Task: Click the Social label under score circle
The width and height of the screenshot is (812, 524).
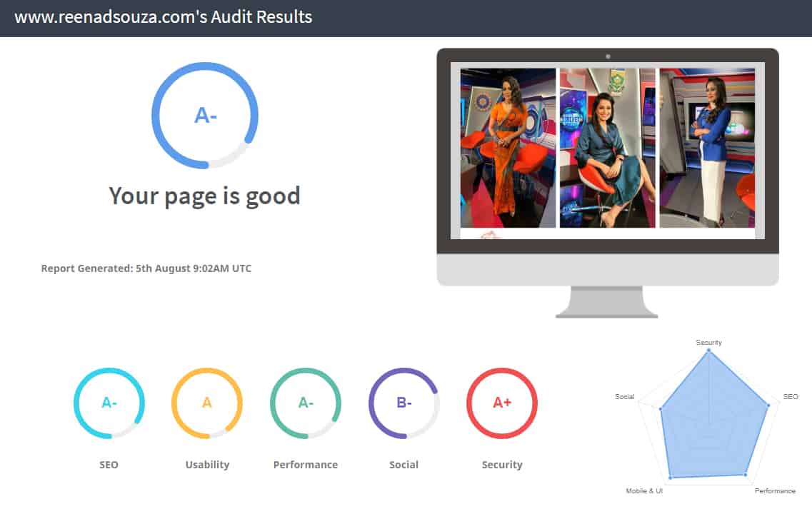Action: coord(404,465)
